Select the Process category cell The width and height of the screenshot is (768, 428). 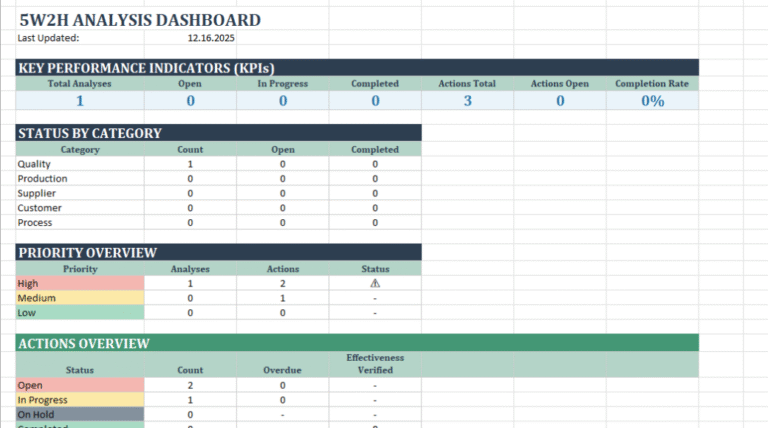coord(80,223)
